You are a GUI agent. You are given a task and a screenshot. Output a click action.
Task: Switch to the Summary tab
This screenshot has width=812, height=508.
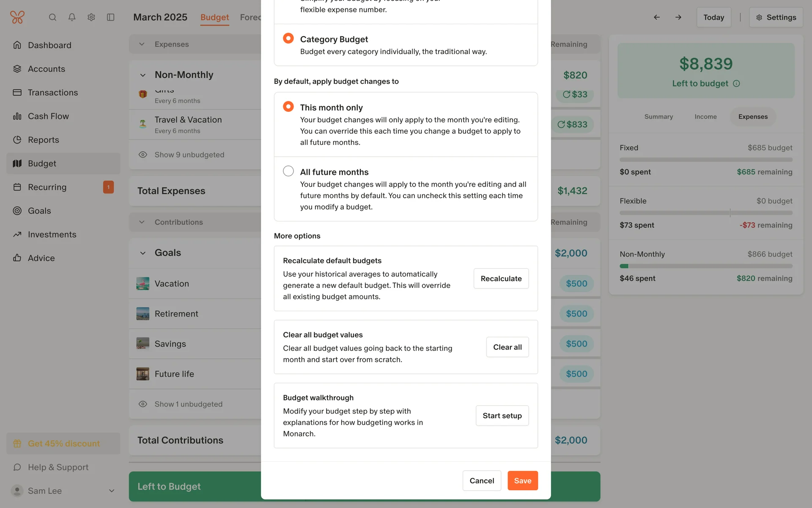coord(658,117)
